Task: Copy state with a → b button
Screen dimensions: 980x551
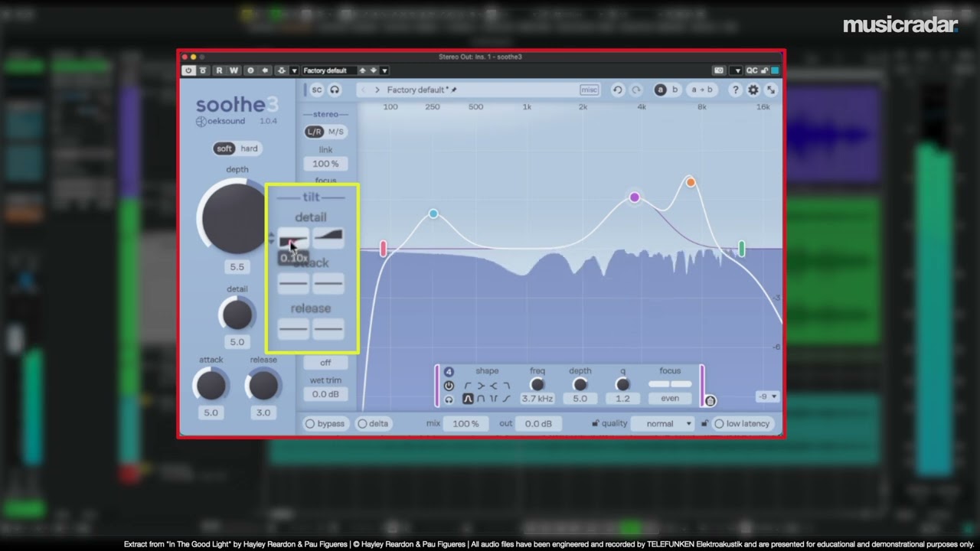Action: click(x=702, y=90)
